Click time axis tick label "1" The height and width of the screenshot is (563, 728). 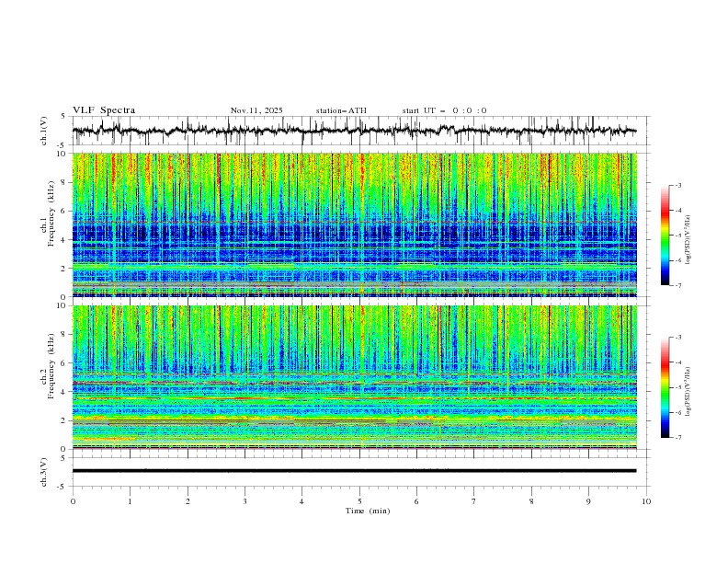tap(130, 501)
